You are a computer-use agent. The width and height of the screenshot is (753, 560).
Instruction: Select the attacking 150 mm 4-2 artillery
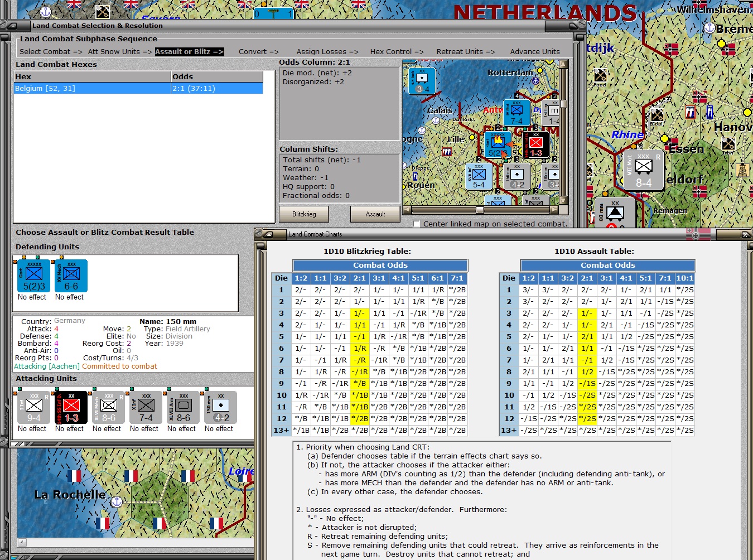coord(221,407)
